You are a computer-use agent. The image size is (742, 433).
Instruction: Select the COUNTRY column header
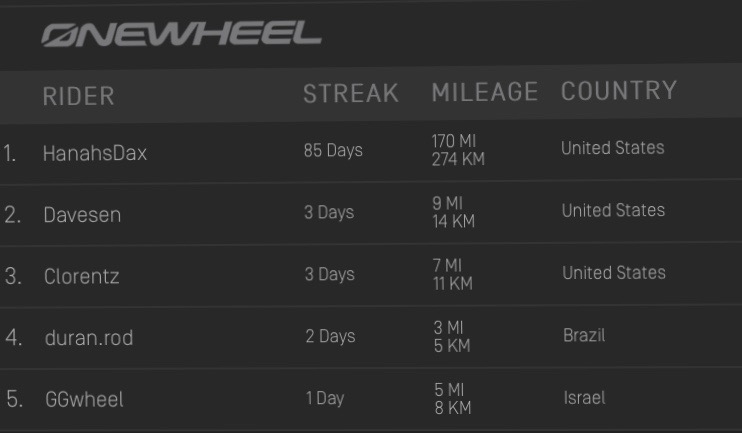(619, 91)
